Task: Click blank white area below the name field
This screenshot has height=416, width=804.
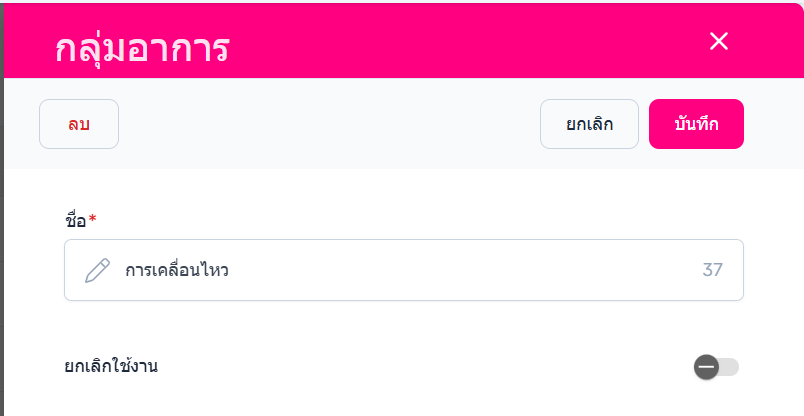Action: (400, 325)
